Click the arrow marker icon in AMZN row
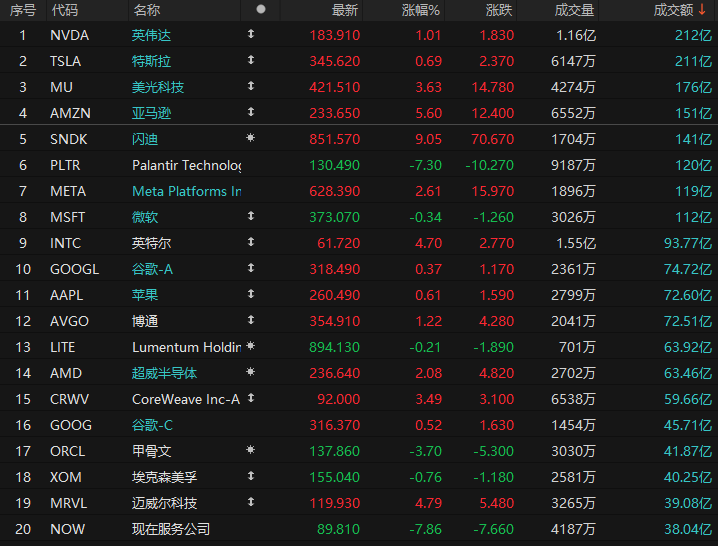Viewport: 718px width, 546px height. click(x=250, y=112)
